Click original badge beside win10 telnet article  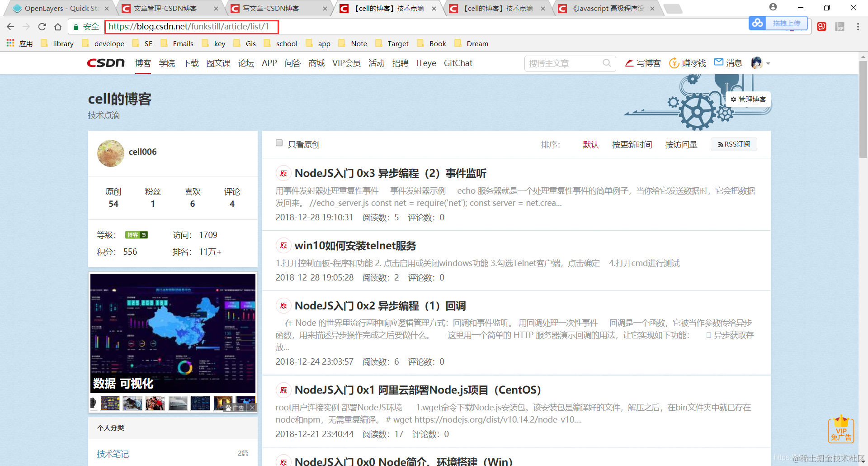click(283, 246)
